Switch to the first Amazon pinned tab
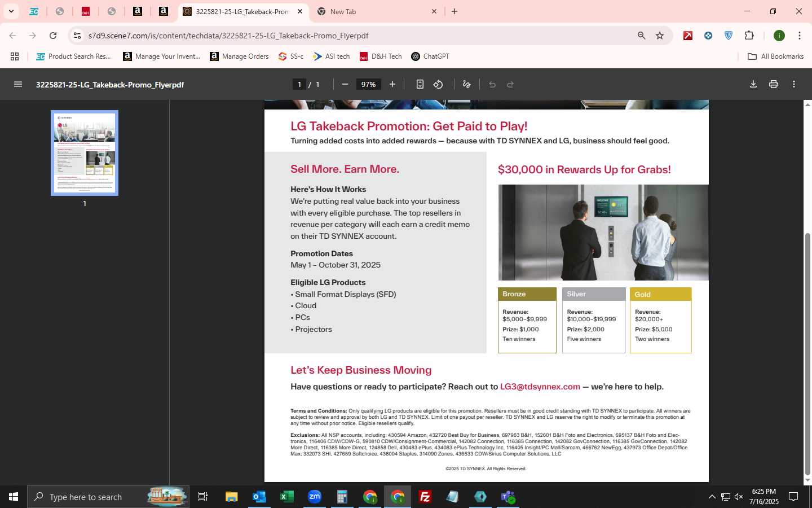This screenshot has width=812, height=508. [x=138, y=11]
